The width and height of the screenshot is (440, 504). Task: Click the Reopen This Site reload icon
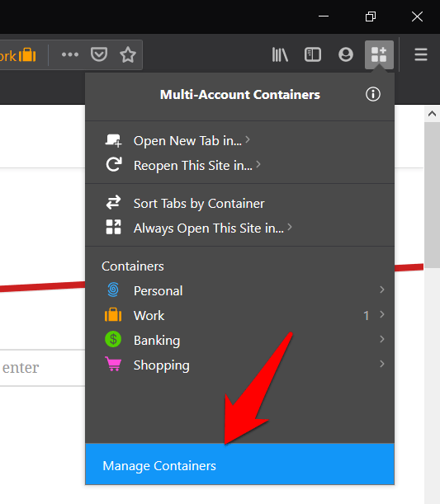click(114, 164)
